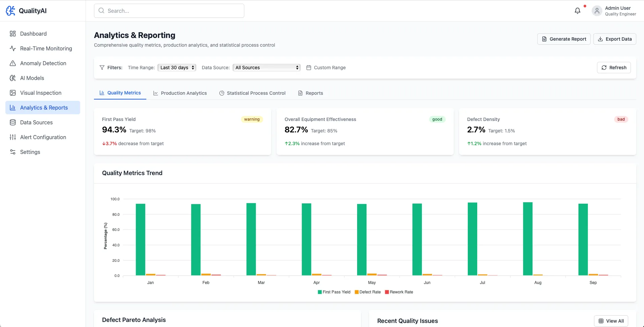Click the Analytics & Reports bar chart icon
This screenshot has width=644, height=327.
[13, 108]
